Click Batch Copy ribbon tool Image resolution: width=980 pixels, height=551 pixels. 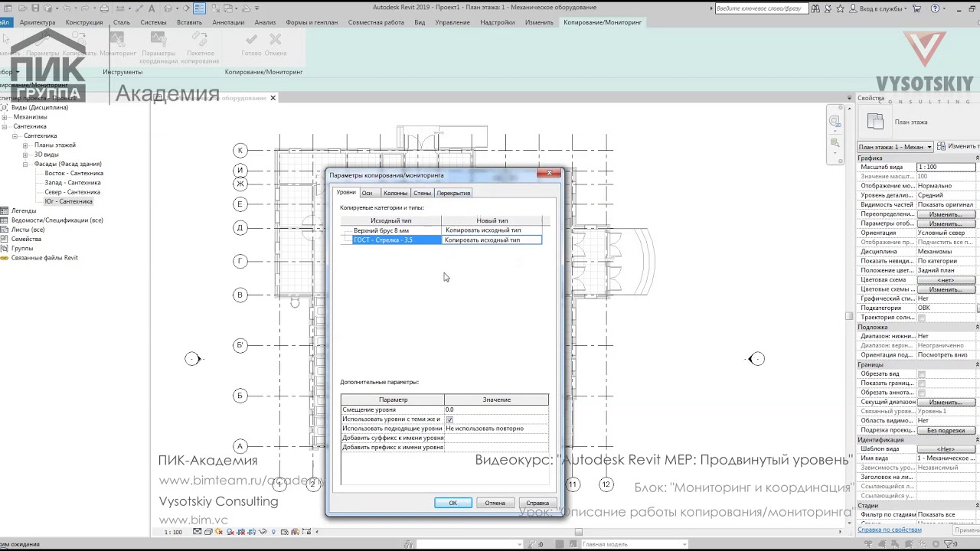pyautogui.click(x=200, y=47)
